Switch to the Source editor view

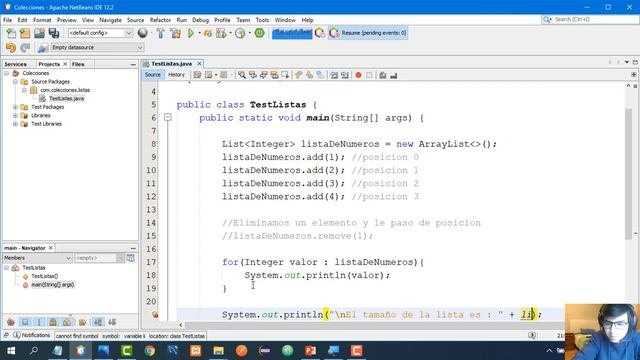(153, 75)
